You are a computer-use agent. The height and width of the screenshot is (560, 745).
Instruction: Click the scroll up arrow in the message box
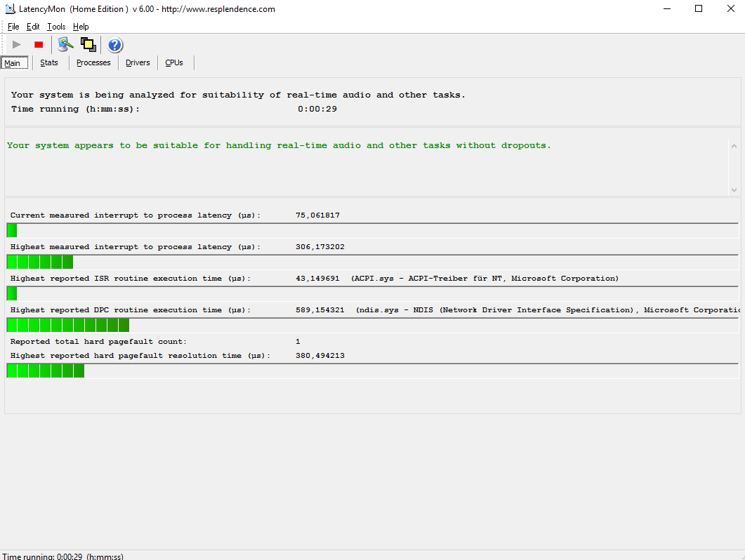coord(734,146)
